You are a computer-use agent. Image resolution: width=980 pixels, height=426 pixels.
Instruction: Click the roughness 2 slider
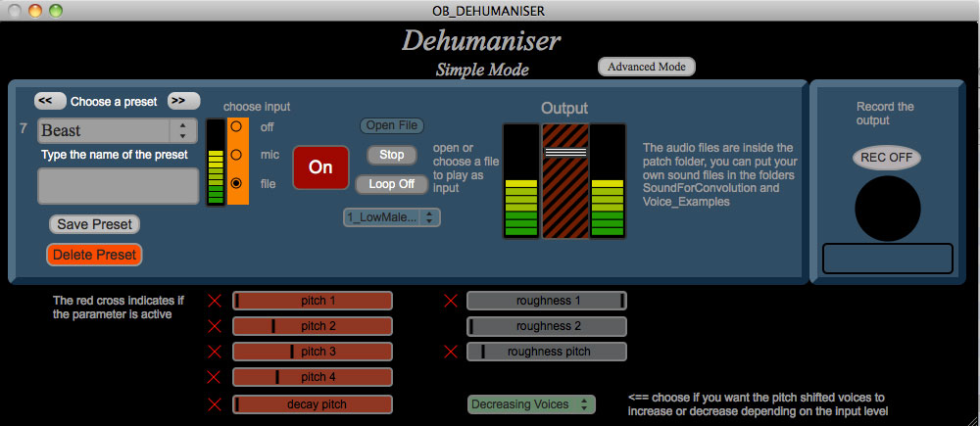[547, 326]
